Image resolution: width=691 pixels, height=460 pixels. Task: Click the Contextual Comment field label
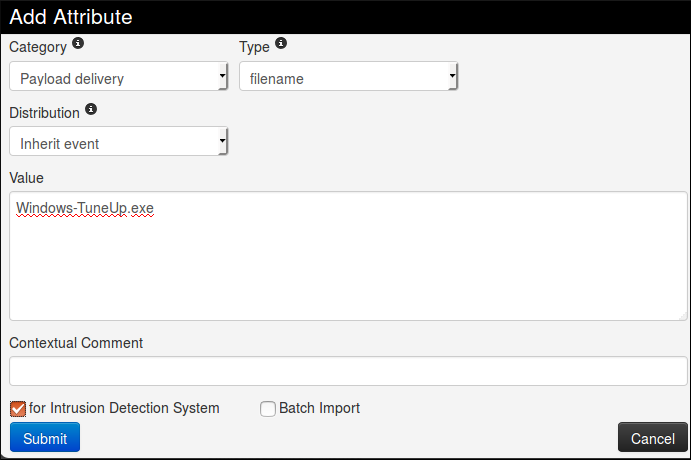[76, 343]
